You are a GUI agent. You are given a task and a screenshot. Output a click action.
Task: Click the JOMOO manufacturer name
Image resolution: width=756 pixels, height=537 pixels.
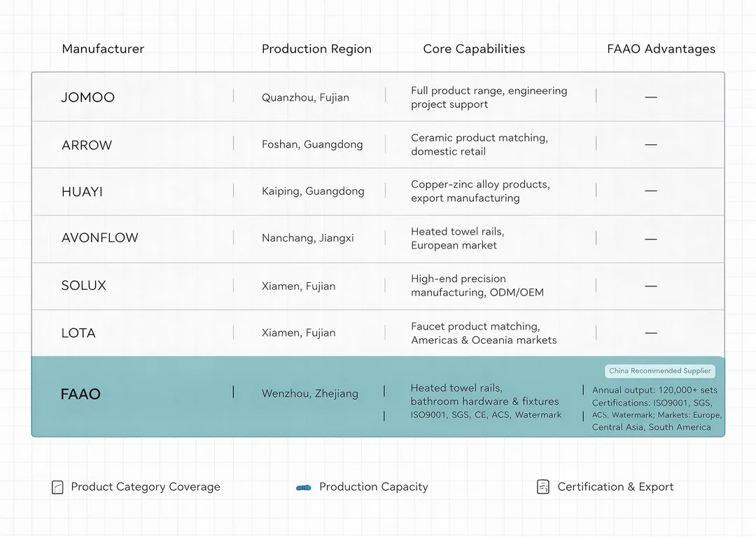click(88, 97)
